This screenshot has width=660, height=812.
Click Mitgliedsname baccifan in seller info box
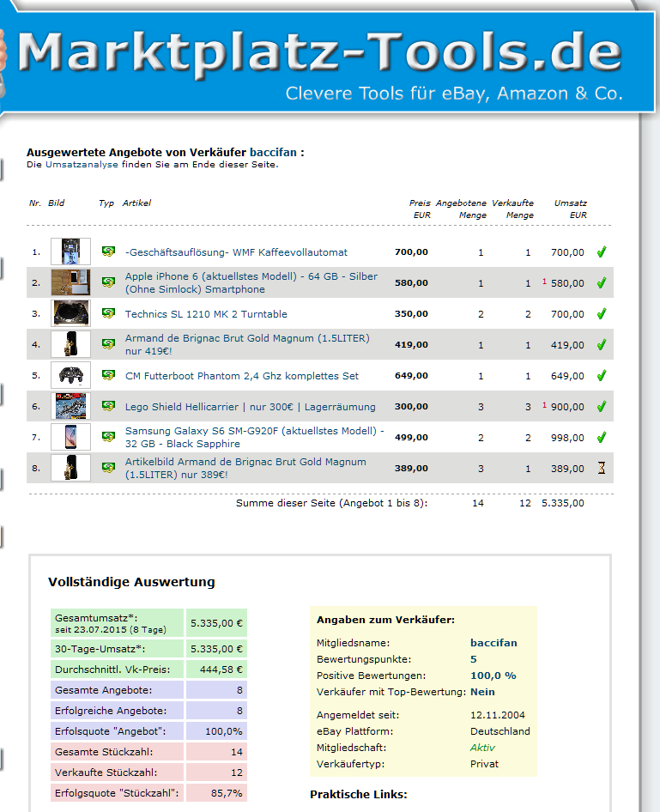coord(493,643)
